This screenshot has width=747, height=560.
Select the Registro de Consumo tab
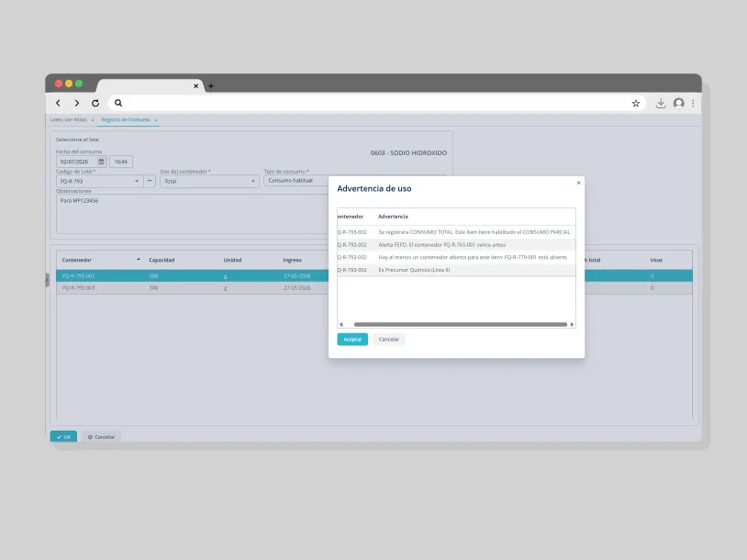126,119
